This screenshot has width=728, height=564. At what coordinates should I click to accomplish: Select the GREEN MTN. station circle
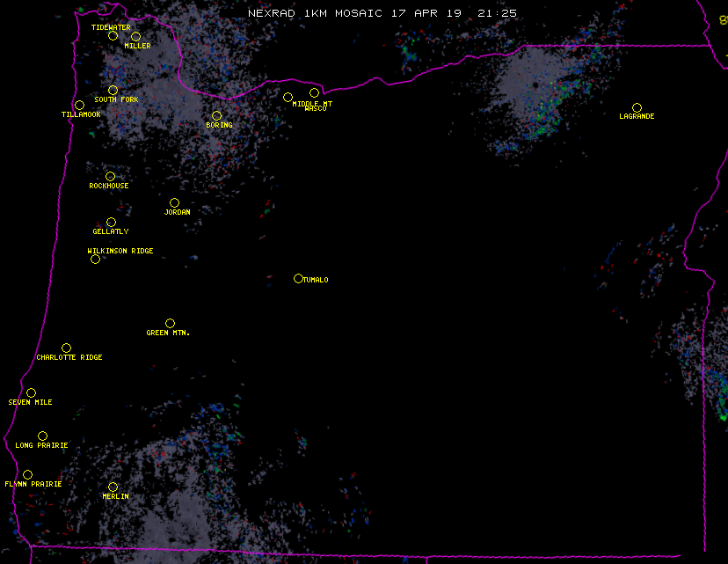tap(170, 324)
